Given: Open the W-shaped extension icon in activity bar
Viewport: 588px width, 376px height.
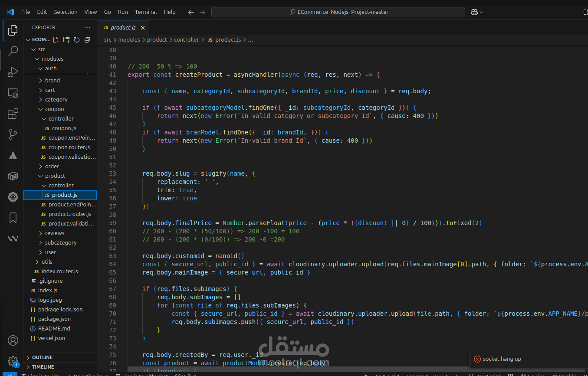Looking at the screenshot, I should (x=13, y=239).
